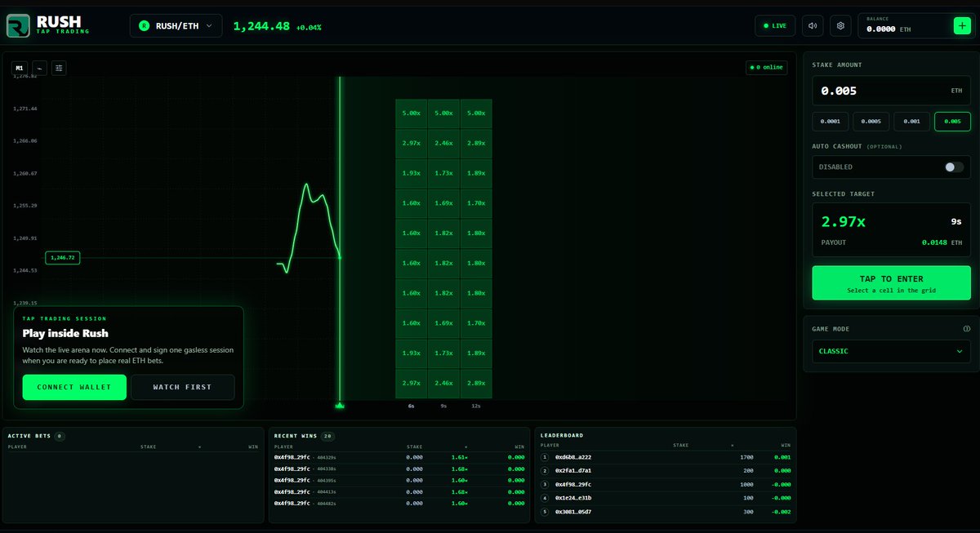Expand the CLASSIC game mode dropdown

[x=891, y=351]
